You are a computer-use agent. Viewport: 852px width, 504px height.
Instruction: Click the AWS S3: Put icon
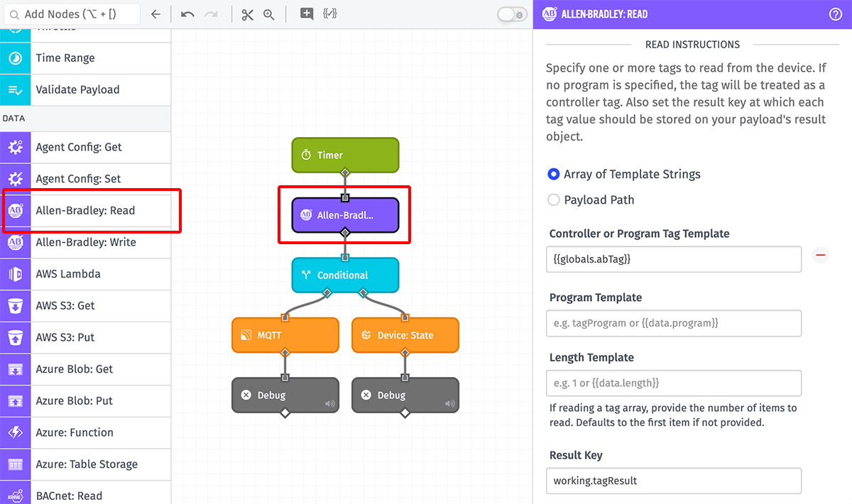(15, 337)
